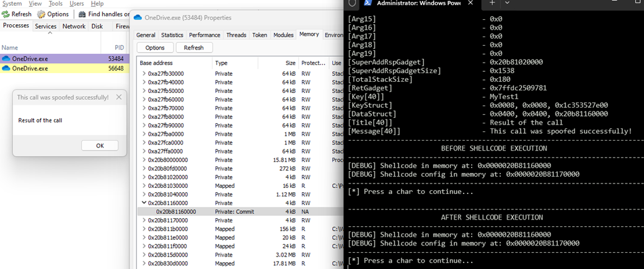Click the Refresh toolbar icon in Process Hacker
This screenshot has width=644, height=269.
[x=6, y=14]
